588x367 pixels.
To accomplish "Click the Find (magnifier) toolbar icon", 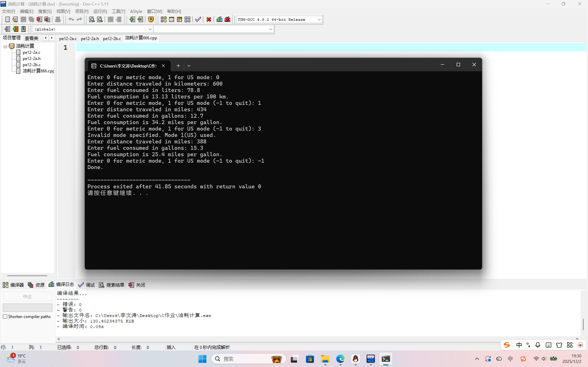I will [92, 19].
